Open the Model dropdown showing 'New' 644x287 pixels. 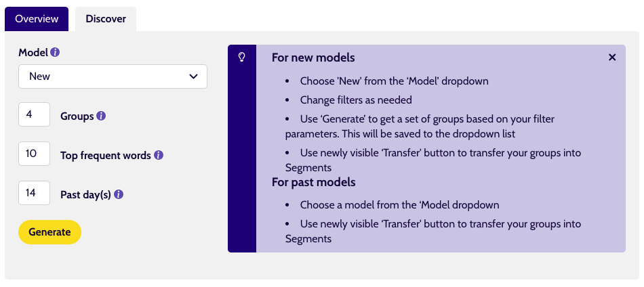click(113, 76)
